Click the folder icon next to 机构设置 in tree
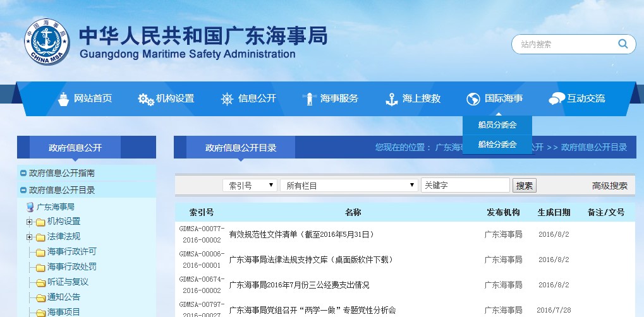Image resolution: width=644 pixels, height=317 pixels. click(x=40, y=222)
